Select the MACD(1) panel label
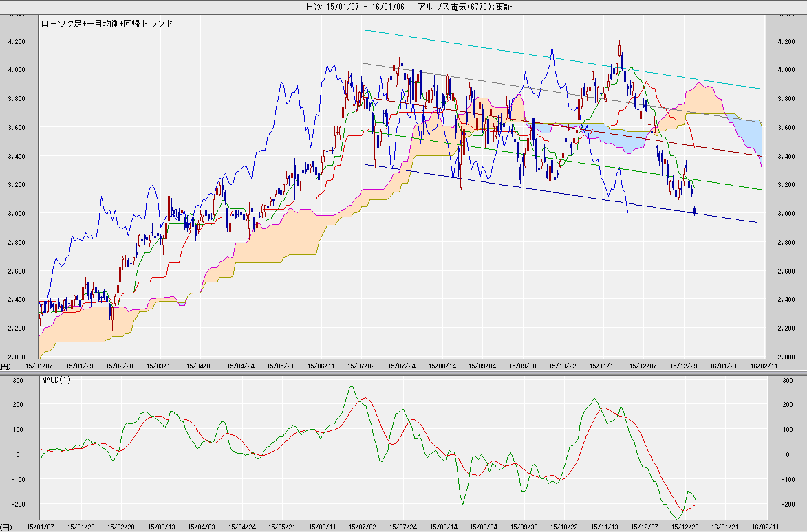The width and height of the screenshot is (807, 532). click(x=56, y=379)
